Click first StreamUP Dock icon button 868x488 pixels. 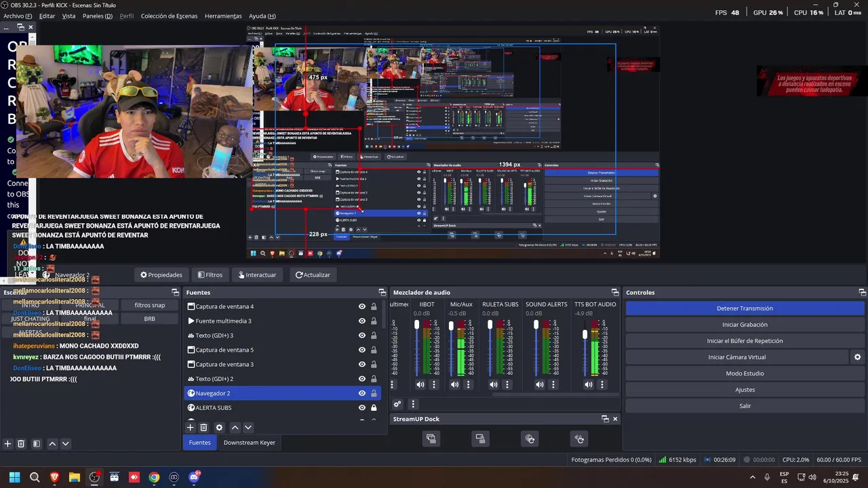431,439
